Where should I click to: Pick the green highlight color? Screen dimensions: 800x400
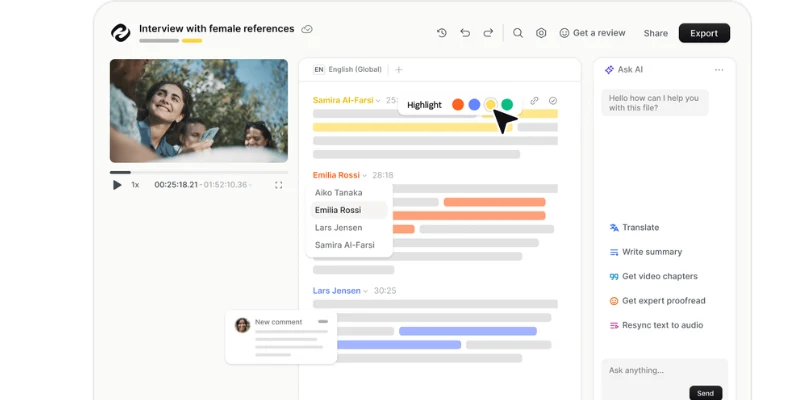[x=507, y=105]
